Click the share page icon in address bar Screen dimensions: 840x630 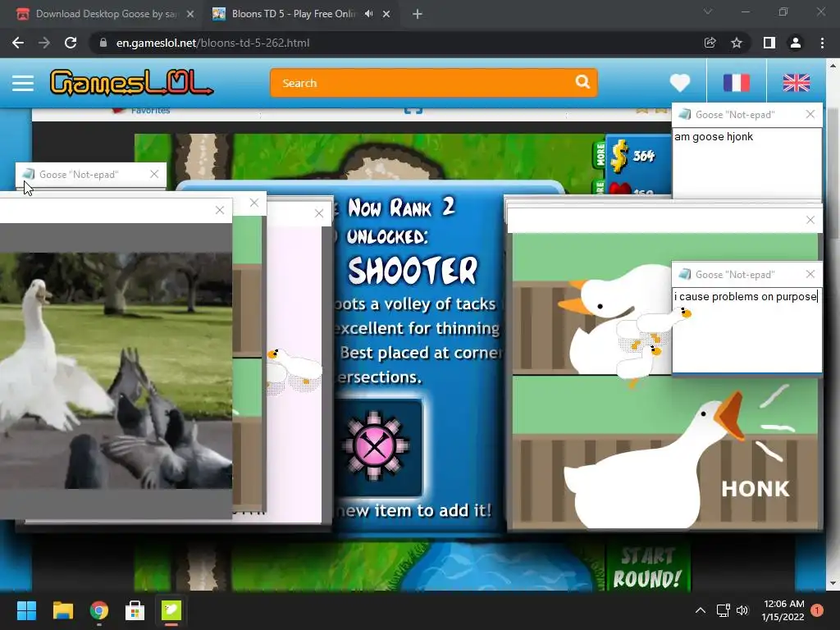pyautogui.click(x=710, y=43)
